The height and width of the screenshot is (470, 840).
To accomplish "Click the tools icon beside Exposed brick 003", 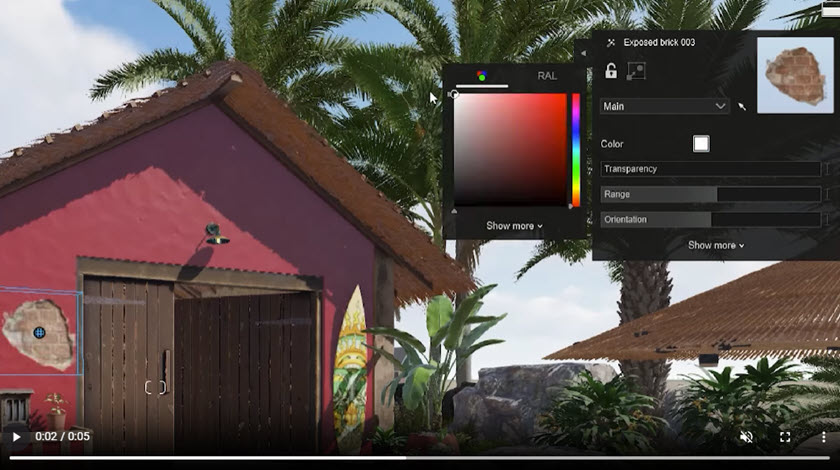I will pos(610,42).
